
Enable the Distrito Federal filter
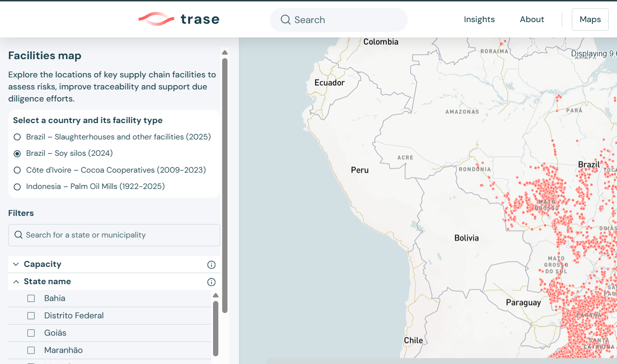point(31,315)
